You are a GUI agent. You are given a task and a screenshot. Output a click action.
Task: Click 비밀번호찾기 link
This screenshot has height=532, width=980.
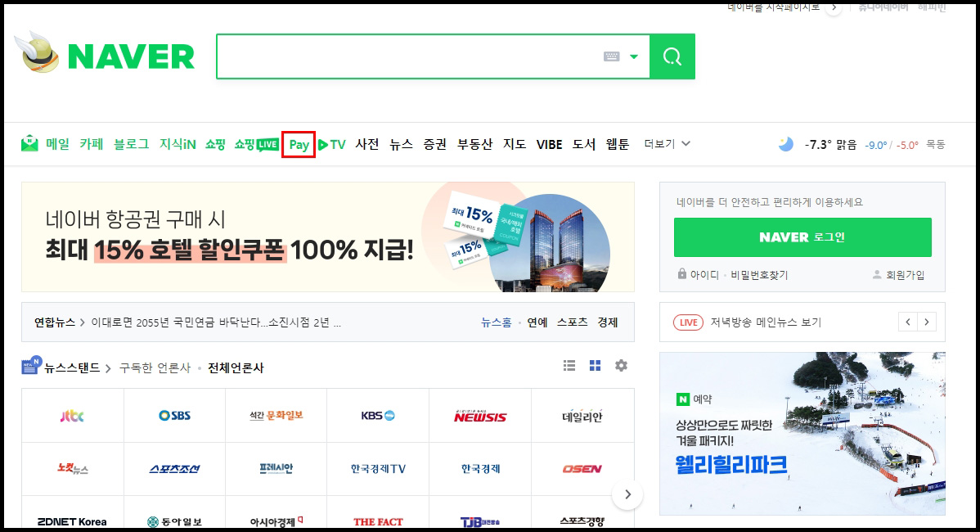[759, 275]
